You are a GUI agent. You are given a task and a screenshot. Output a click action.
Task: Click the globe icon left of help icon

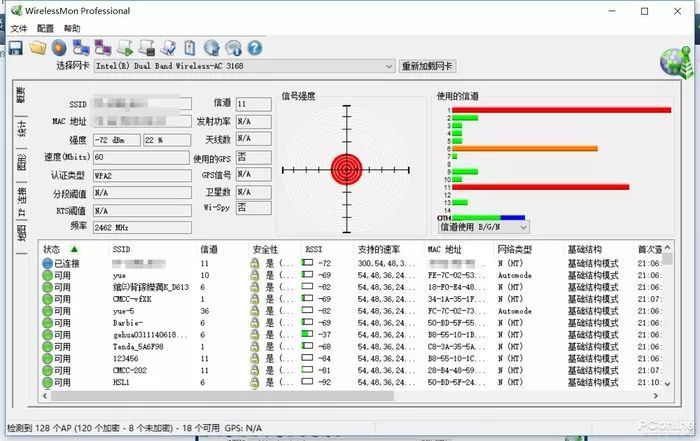click(233, 47)
